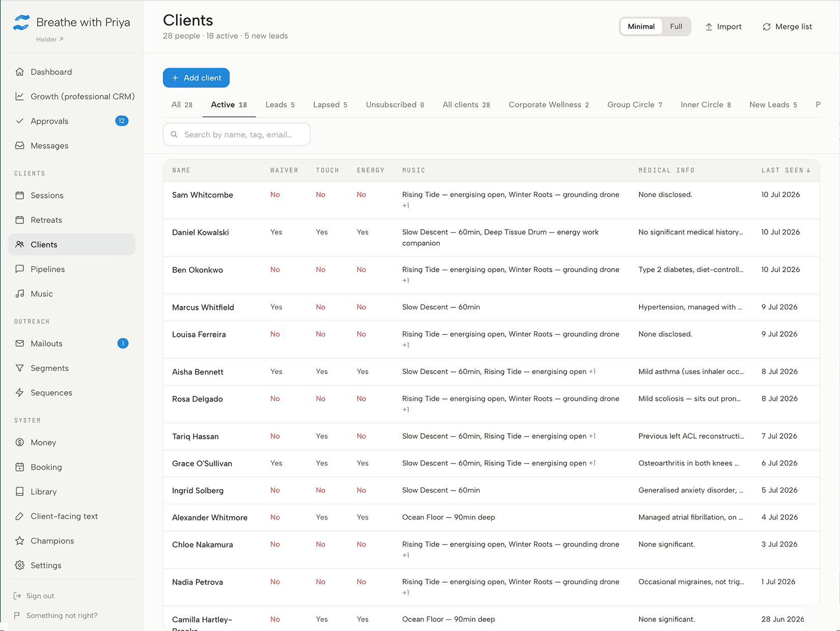Image resolution: width=840 pixels, height=631 pixels.
Task: Click the Import button
Action: coord(723,26)
